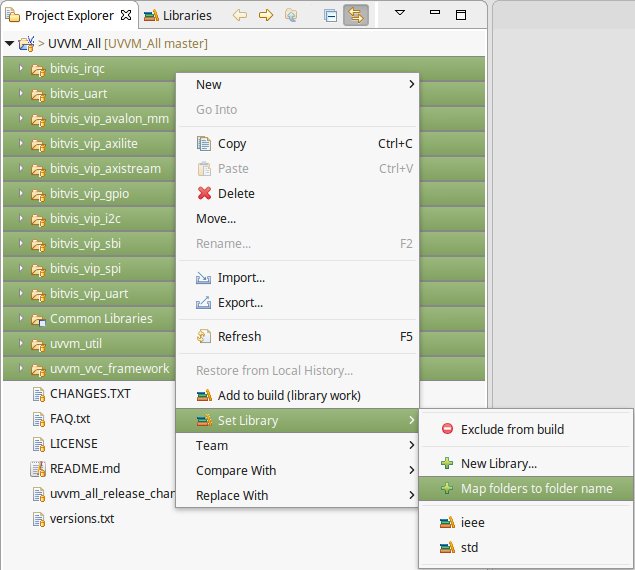
Task: Open the Set Library submenu
Action: tap(297, 421)
